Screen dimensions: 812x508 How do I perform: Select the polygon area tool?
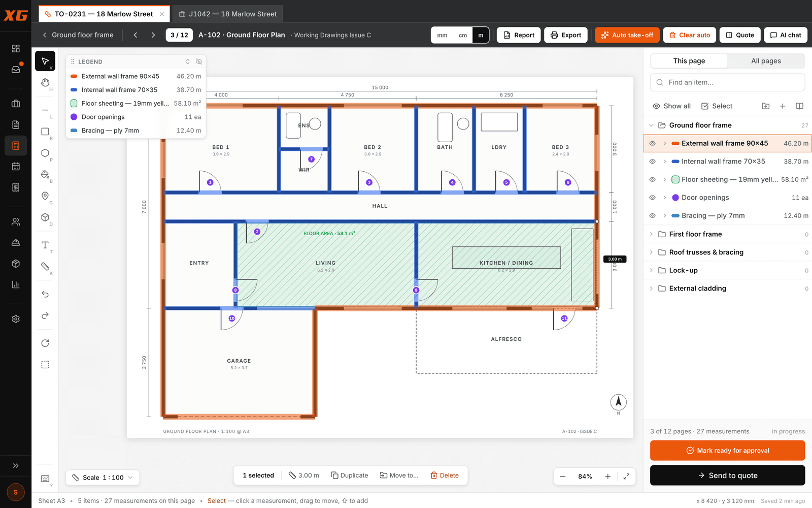coord(45,153)
